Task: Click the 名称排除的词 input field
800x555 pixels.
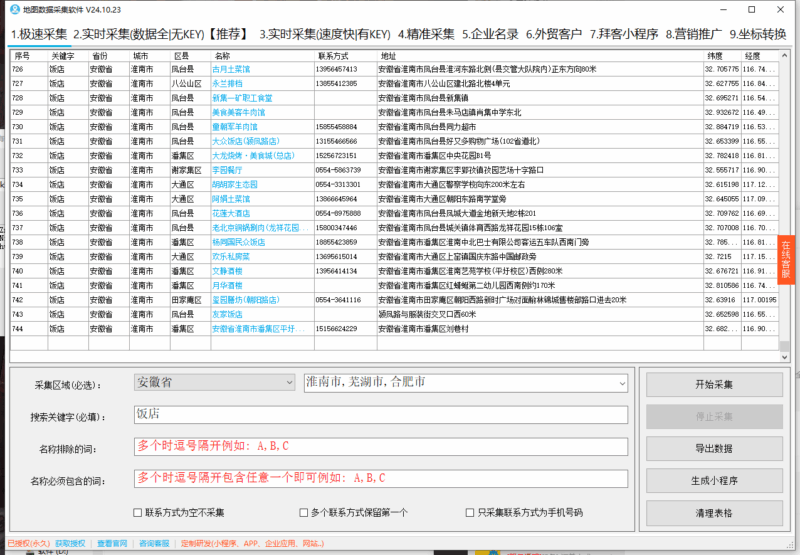Action: coord(381,446)
